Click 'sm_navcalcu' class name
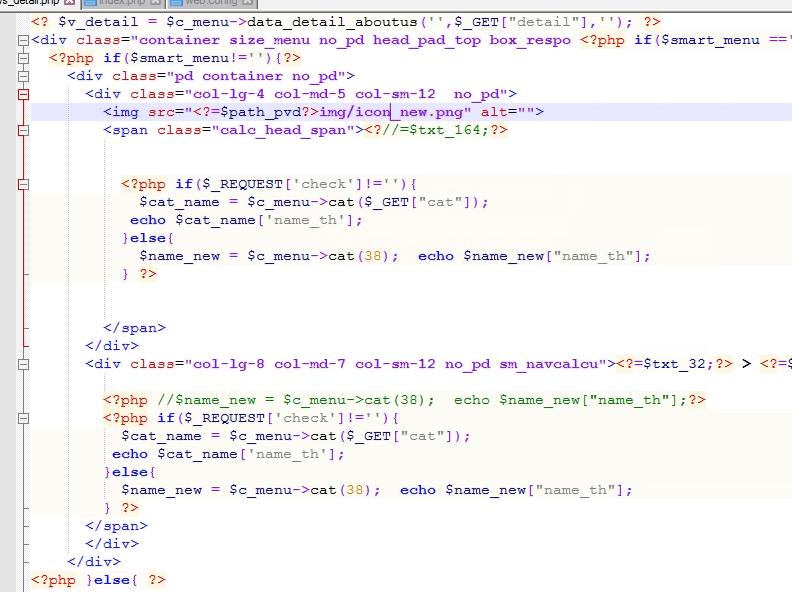 pos(549,364)
